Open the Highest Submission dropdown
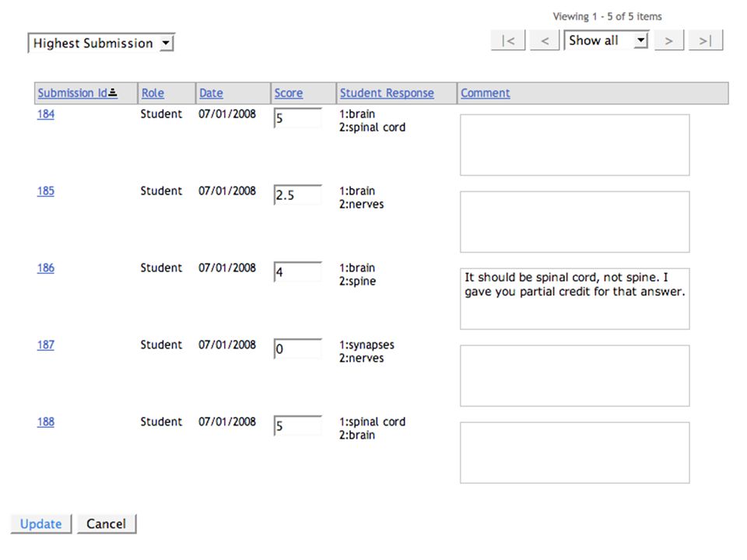 coord(101,43)
